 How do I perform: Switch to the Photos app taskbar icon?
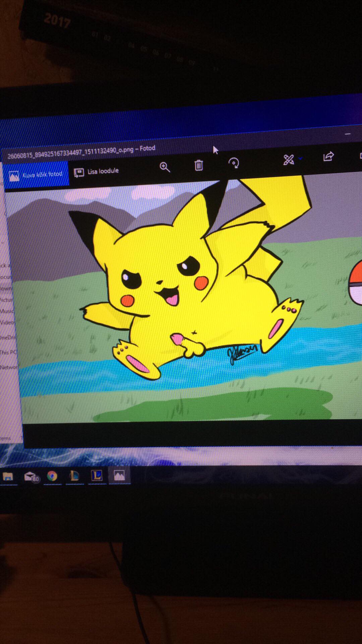click(119, 475)
